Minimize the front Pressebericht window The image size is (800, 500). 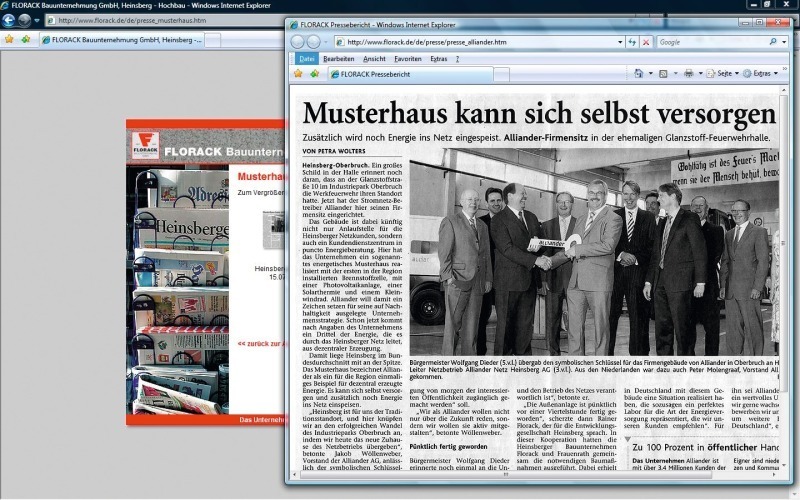click(745, 22)
